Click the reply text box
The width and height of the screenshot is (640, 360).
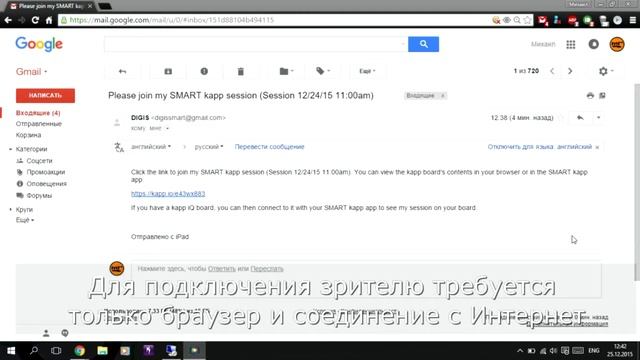[366, 280]
